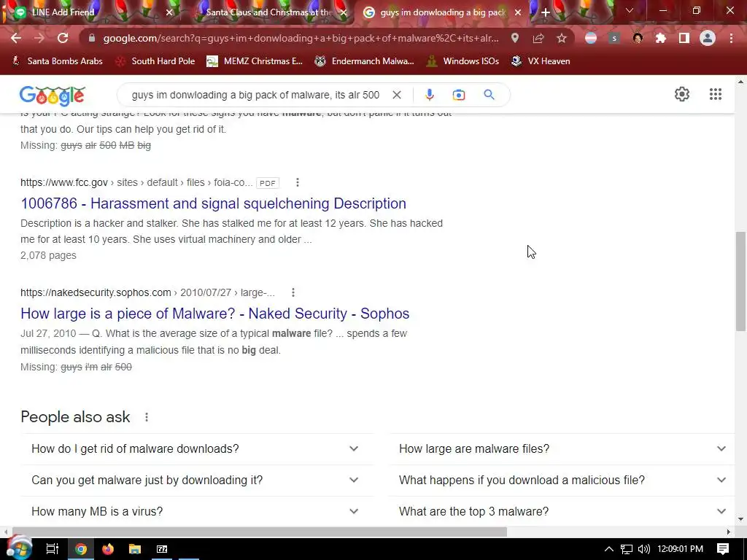
Task: Close the LINE Add Friend tab
Action: click(x=169, y=12)
